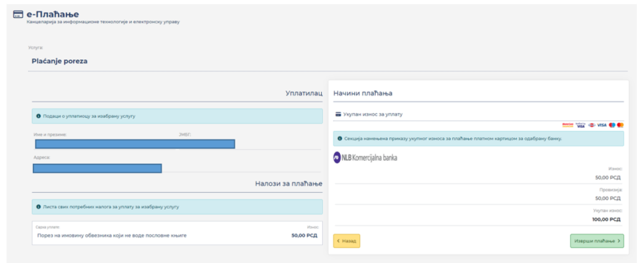The image size is (644, 263).
Task: Select Порез на имовину обвезника payment row
Action: [177, 233]
